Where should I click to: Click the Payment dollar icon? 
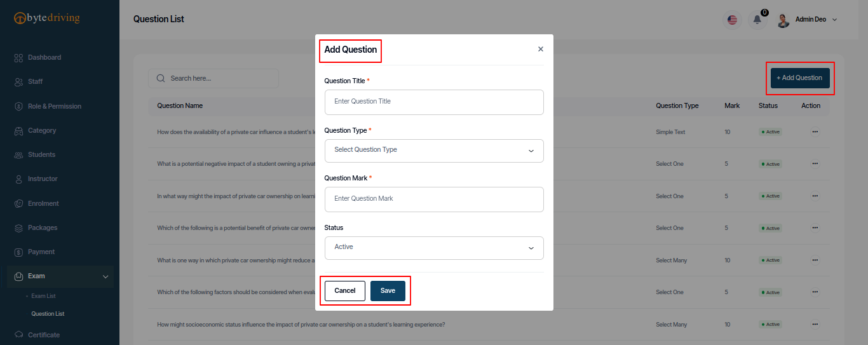point(18,252)
